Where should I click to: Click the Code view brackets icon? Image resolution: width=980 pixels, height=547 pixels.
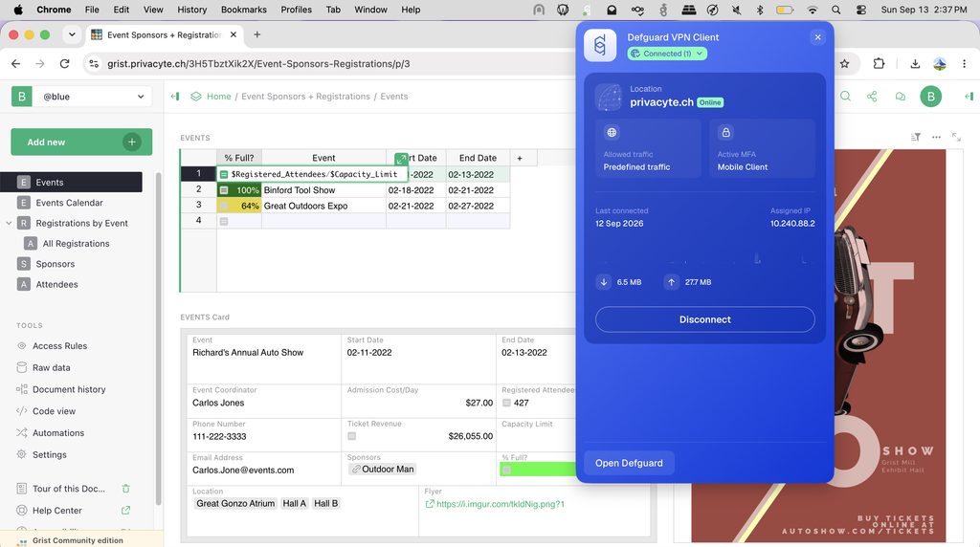pos(22,411)
